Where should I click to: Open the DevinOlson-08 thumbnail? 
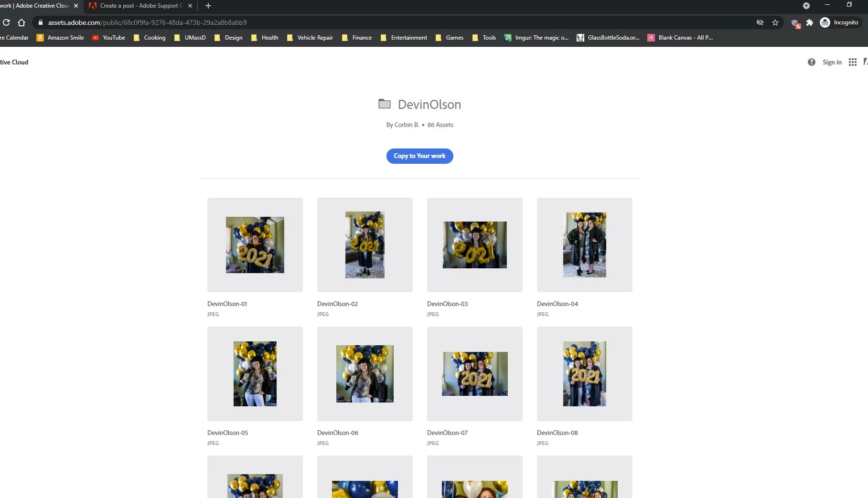pyautogui.click(x=584, y=374)
